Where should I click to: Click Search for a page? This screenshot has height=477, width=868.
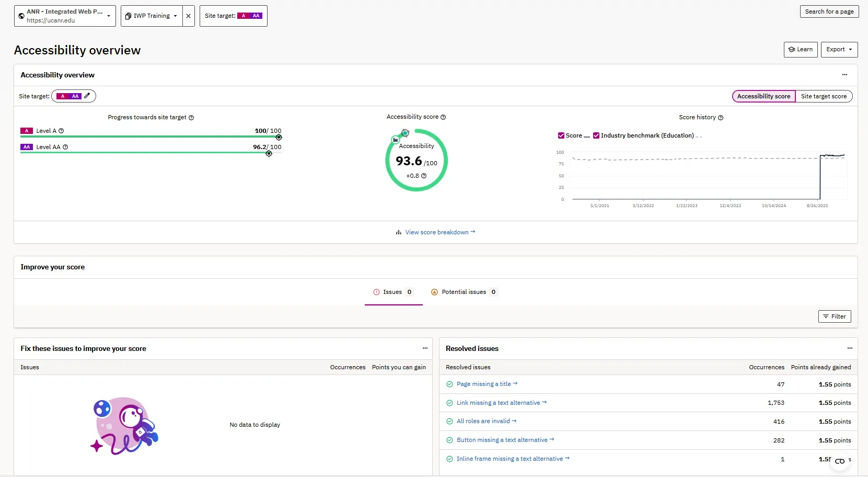click(829, 11)
